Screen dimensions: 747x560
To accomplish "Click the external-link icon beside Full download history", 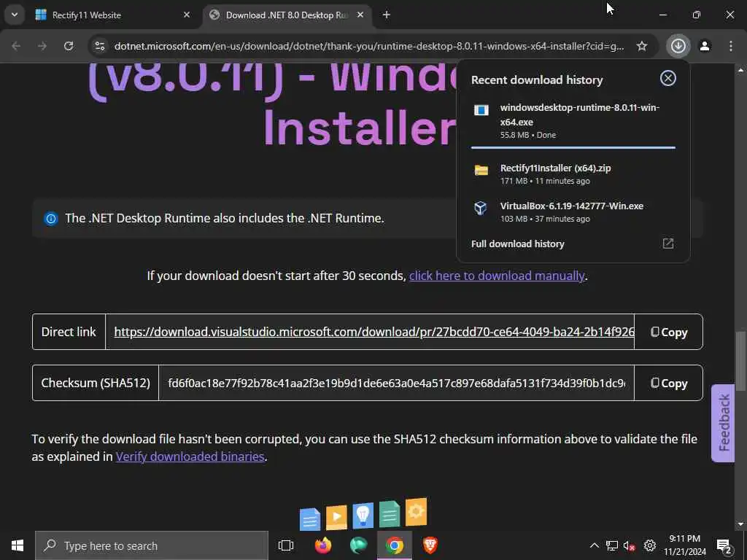I will click(x=668, y=244).
